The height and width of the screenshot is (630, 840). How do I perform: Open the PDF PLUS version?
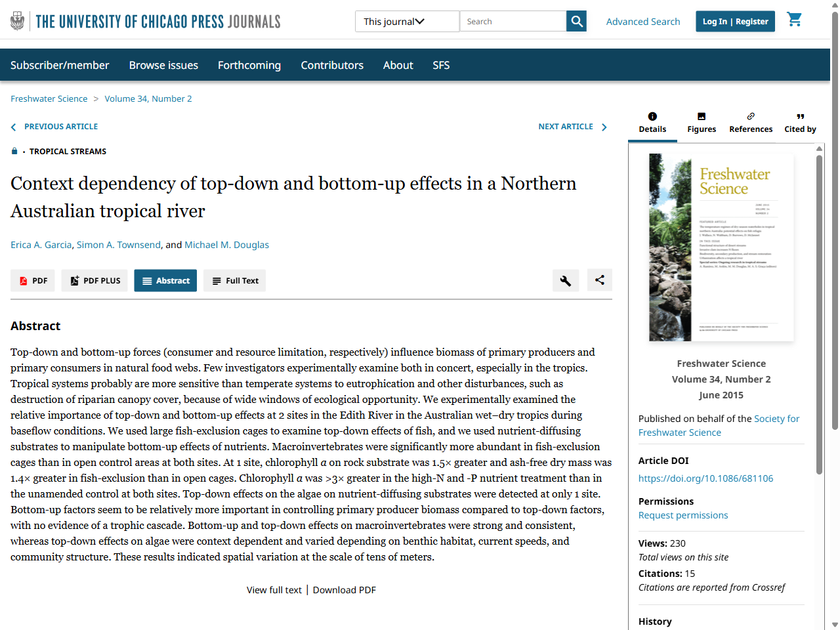coord(96,281)
